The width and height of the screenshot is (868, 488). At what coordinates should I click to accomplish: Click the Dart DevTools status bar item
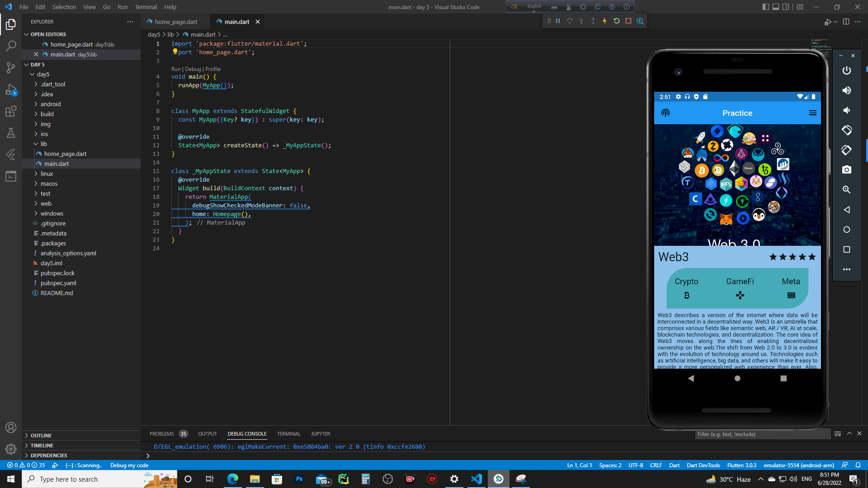(703, 465)
